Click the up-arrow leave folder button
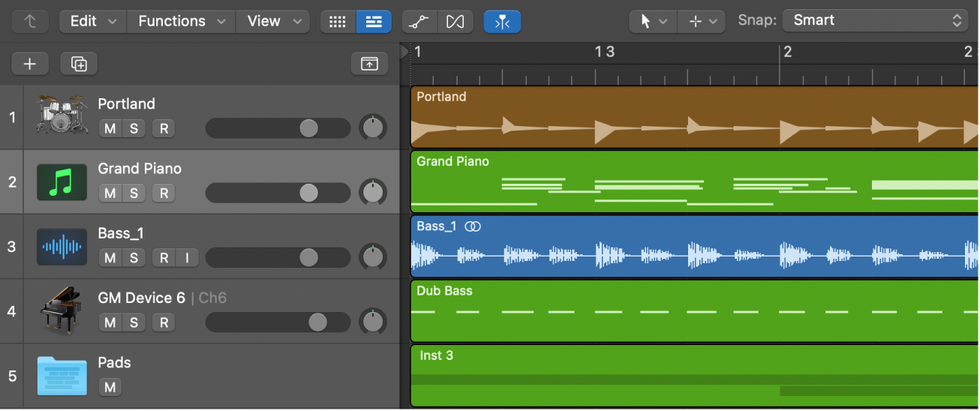 [30, 21]
